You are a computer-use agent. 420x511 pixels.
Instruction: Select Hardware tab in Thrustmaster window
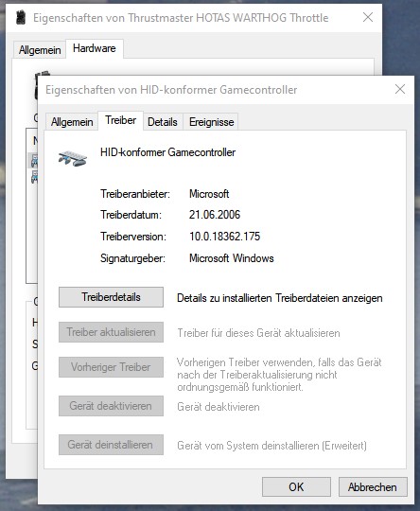(95, 48)
